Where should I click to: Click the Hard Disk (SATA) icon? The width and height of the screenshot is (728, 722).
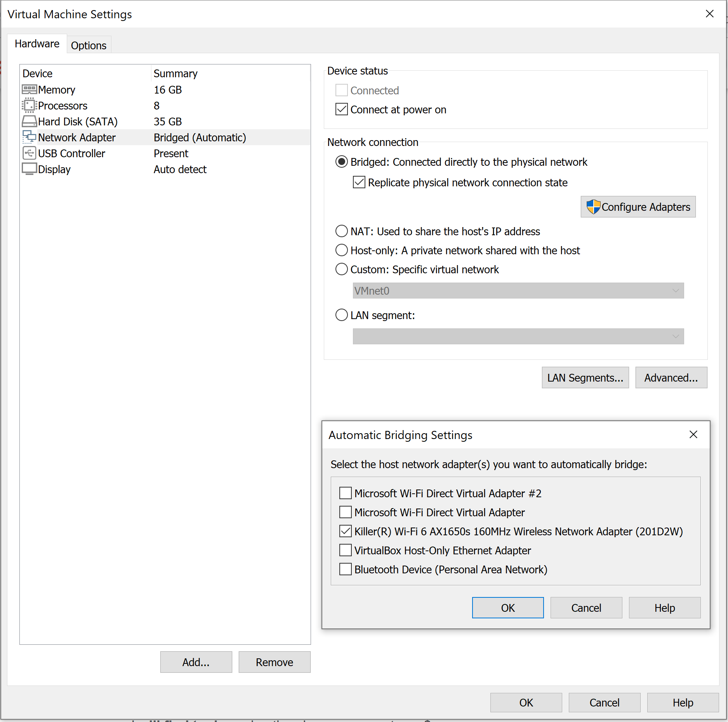(x=29, y=121)
